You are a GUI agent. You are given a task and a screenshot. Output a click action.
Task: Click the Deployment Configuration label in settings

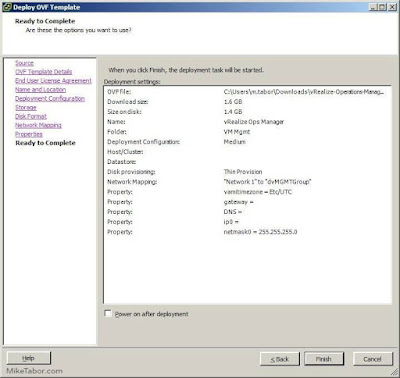coord(144,142)
